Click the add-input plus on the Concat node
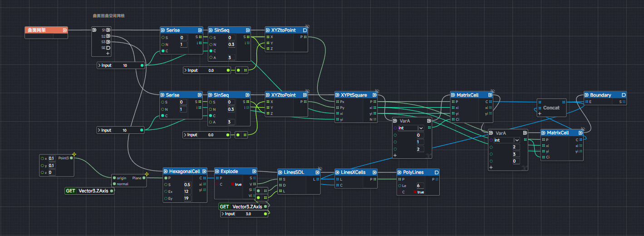 (x=540, y=114)
